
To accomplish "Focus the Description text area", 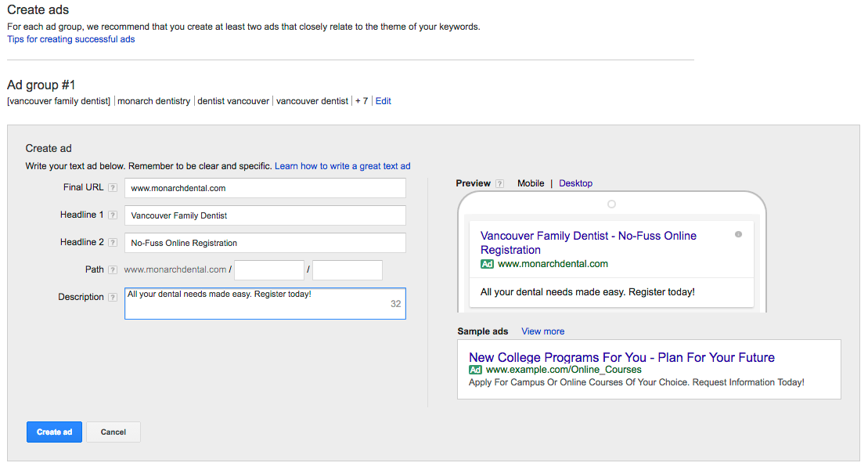I will click(x=265, y=303).
